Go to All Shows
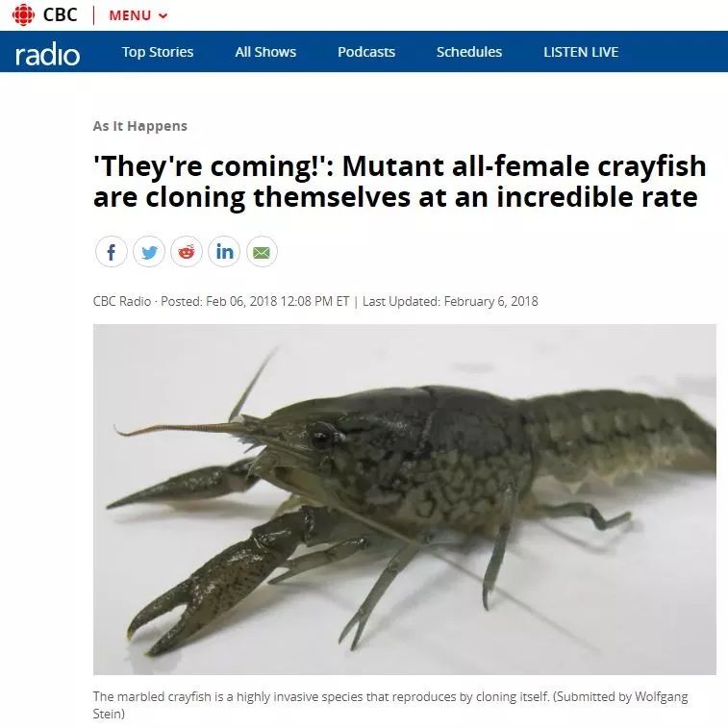This screenshot has width=728, height=728. coord(265,52)
